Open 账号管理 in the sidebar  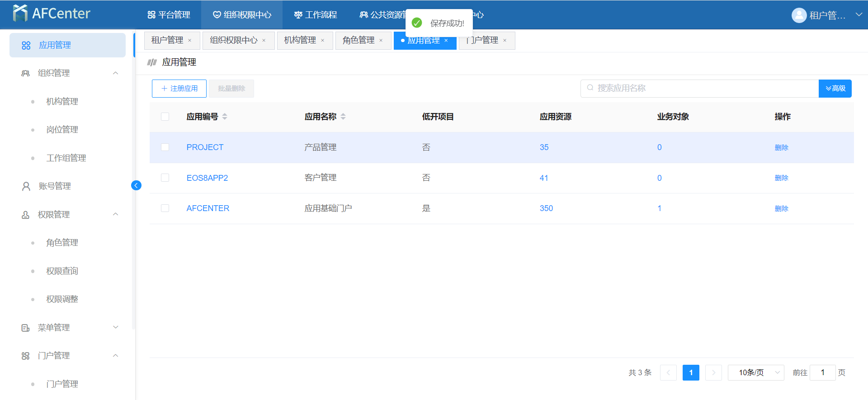[55, 186]
